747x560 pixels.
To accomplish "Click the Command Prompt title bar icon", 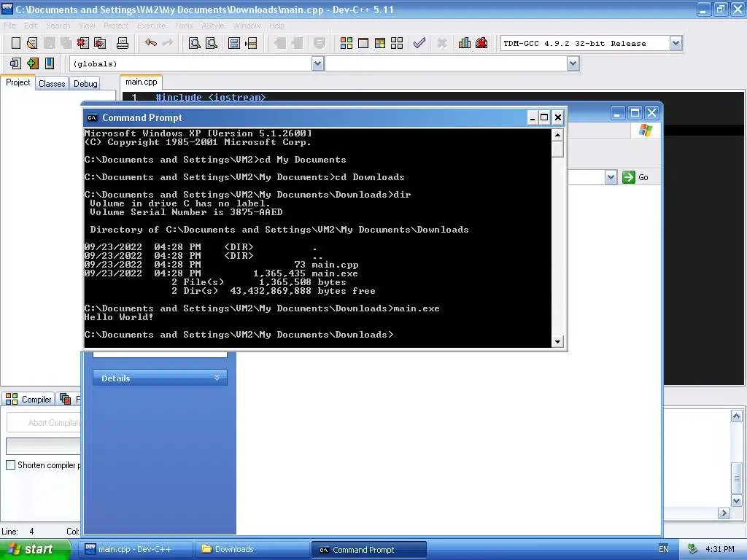I will pyautogui.click(x=93, y=117).
